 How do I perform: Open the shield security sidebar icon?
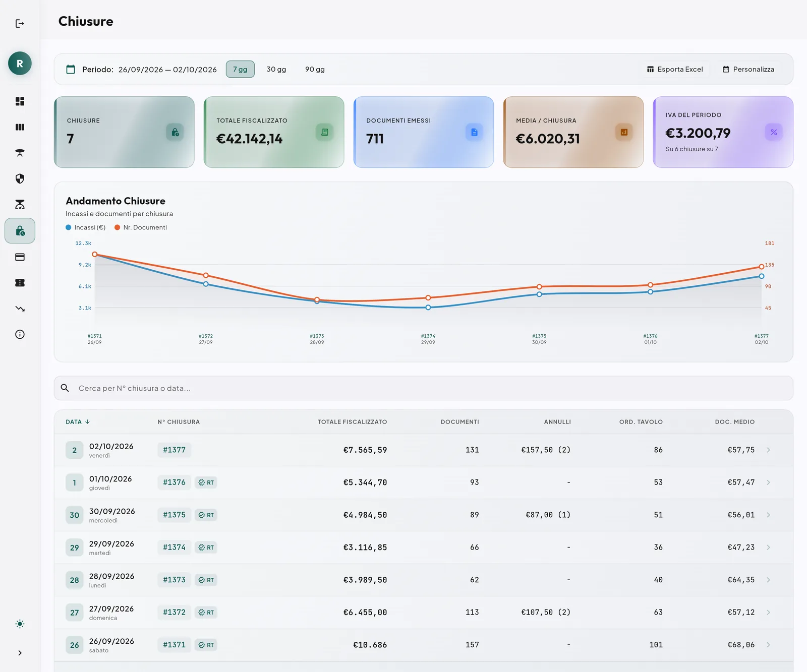[x=20, y=178]
